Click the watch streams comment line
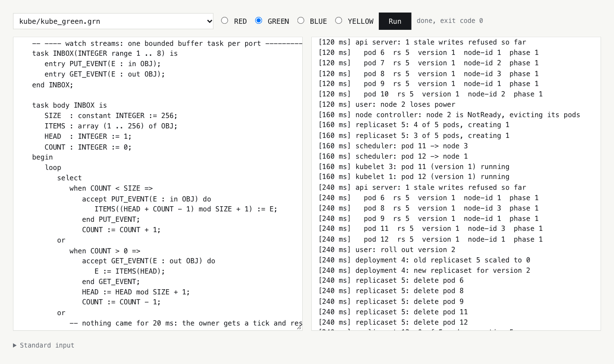Image resolution: width=614 pixels, height=364 pixels. click(167, 43)
